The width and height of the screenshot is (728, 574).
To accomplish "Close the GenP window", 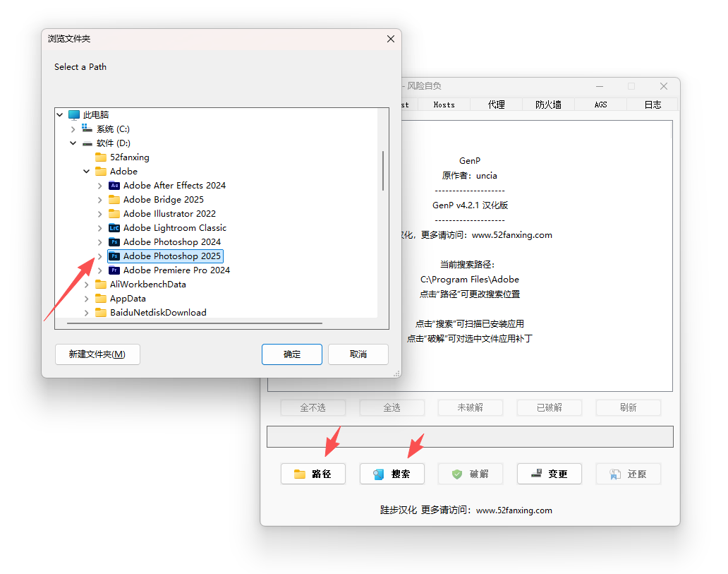I will [664, 86].
